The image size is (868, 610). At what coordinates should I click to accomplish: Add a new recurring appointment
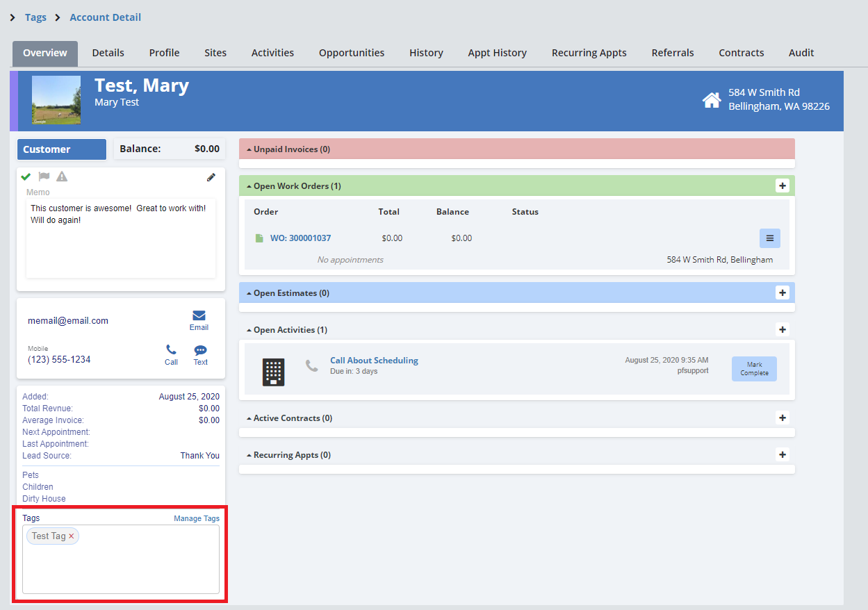(783, 455)
